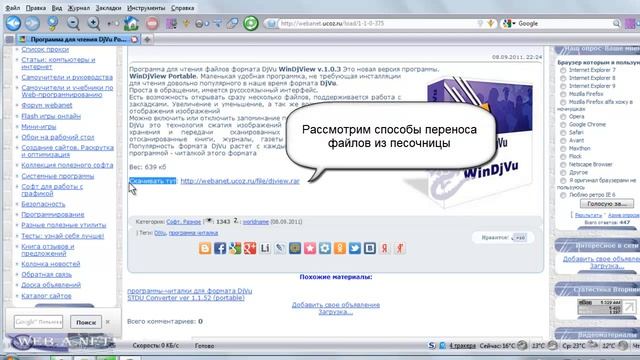
Task: Select Google Chrome poll option
Action: 563,124
